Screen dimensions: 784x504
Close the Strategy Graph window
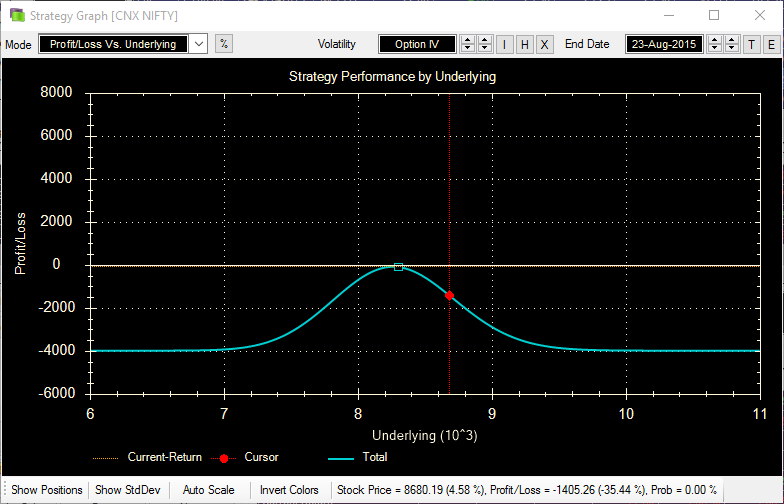pos(760,16)
